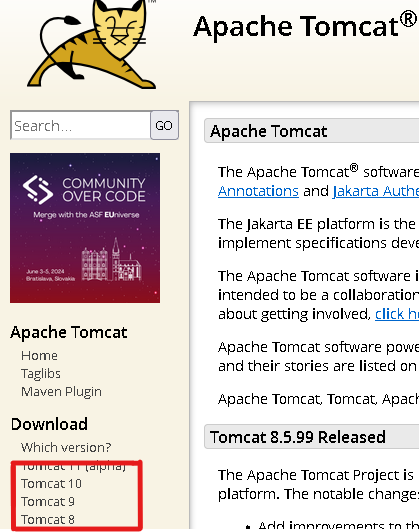Click the 'Which version?' download link

pyautogui.click(x=66, y=448)
